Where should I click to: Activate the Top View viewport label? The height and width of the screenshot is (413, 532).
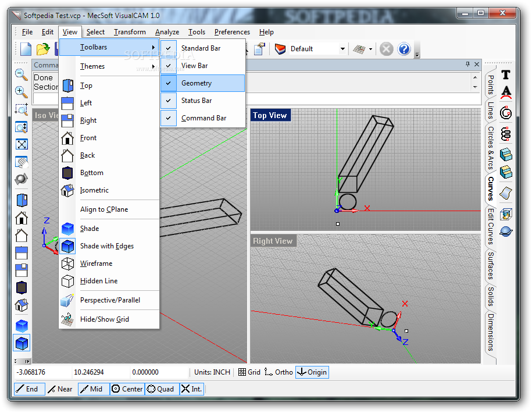pyautogui.click(x=270, y=115)
